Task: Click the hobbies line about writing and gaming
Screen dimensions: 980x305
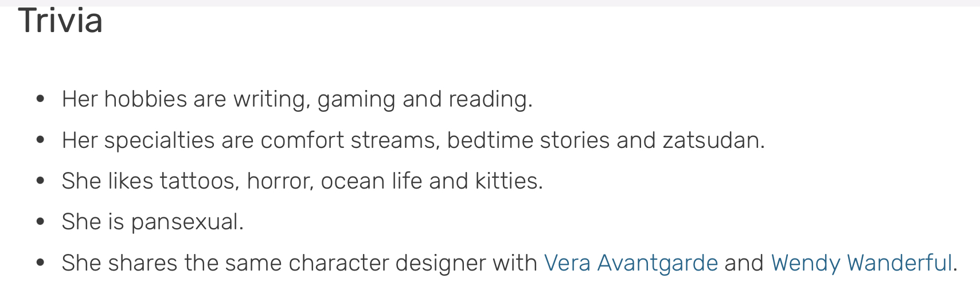Action: [x=297, y=99]
